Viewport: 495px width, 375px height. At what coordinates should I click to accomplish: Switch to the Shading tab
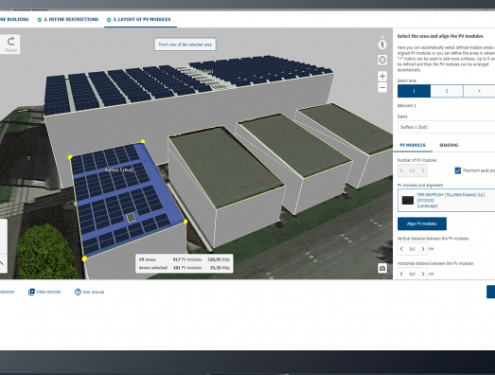point(449,145)
